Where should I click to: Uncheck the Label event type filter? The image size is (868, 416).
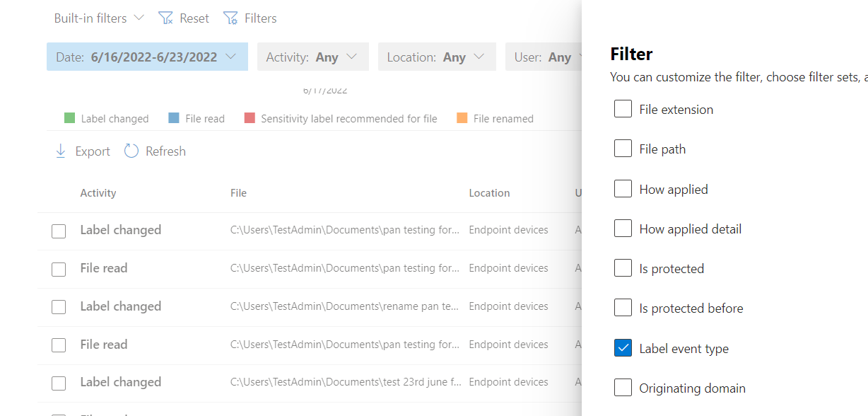point(623,347)
